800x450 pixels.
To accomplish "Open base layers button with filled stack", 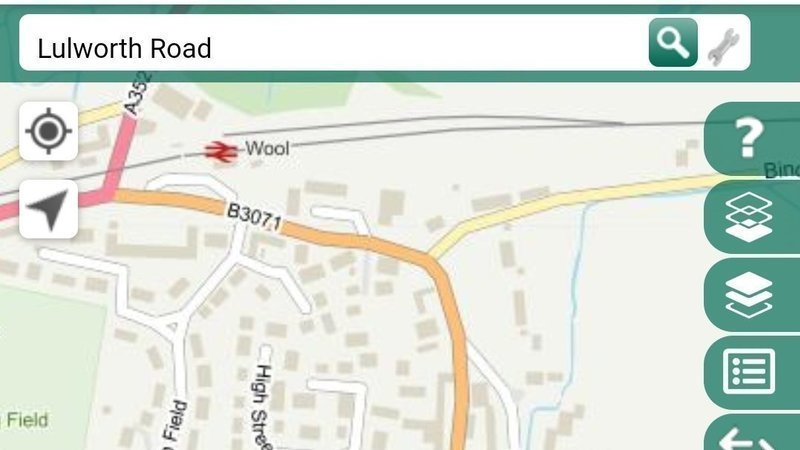I will 752,295.
